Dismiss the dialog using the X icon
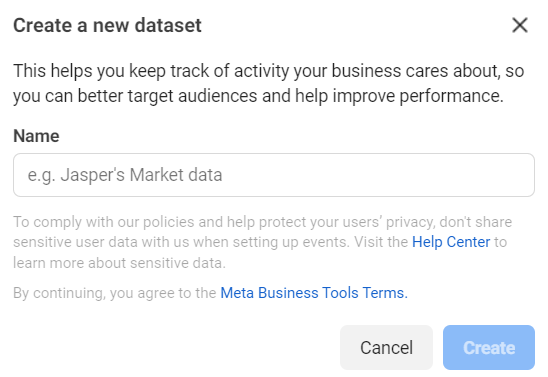Viewport: 548px width, 377px height. tap(520, 25)
